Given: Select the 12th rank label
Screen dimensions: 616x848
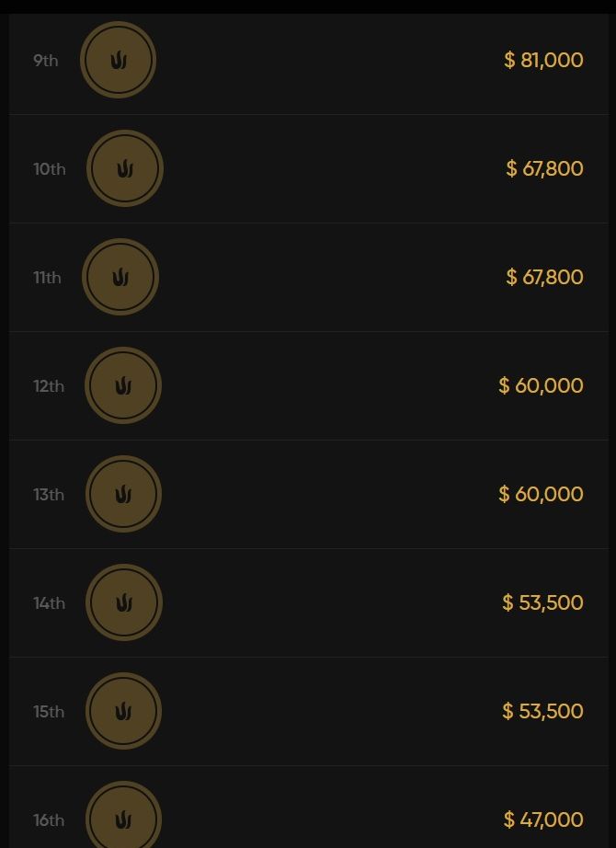Looking at the screenshot, I should pyautogui.click(x=49, y=386).
